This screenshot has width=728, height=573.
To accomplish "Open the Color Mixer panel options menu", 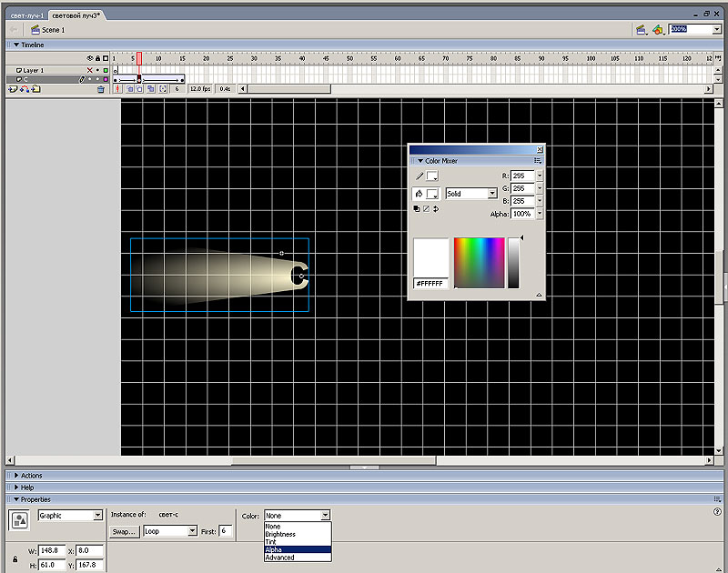I will (x=538, y=161).
